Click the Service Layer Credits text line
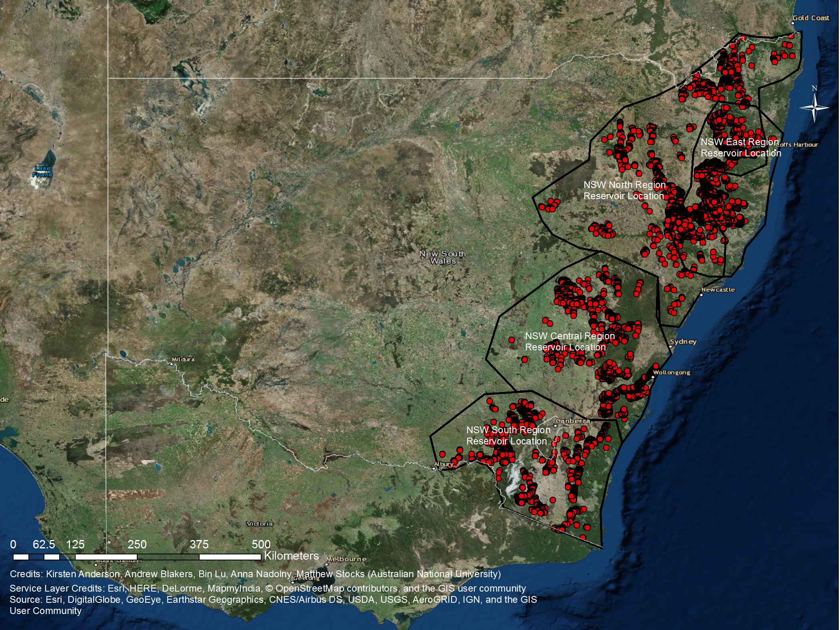Viewport: 840px width, 630px height. tap(268, 588)
